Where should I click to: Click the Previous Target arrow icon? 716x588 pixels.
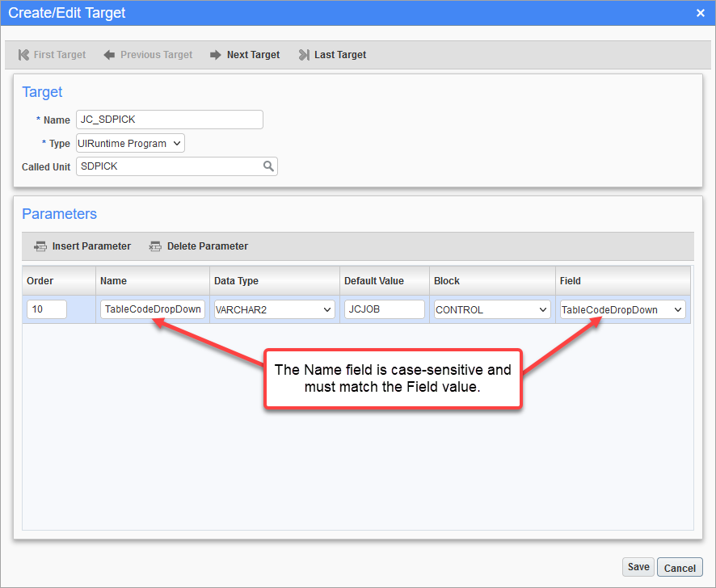(x=109, y=54)
